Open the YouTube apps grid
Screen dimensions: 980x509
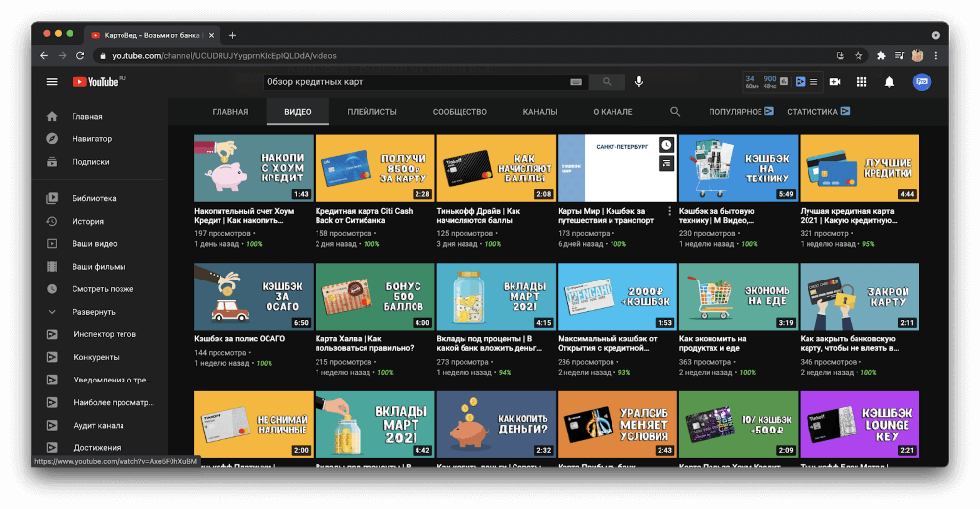click(861, 82)
